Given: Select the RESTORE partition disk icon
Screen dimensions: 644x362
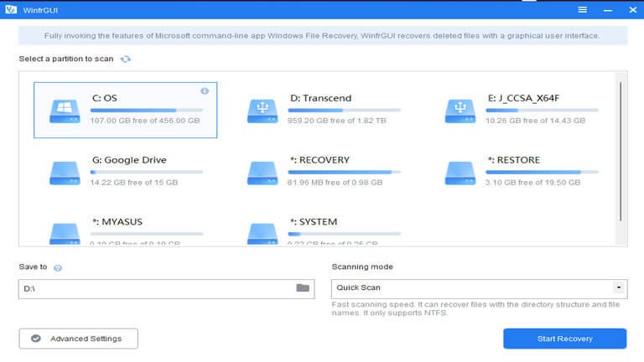Looking at the screenshot, I should 460,173.
